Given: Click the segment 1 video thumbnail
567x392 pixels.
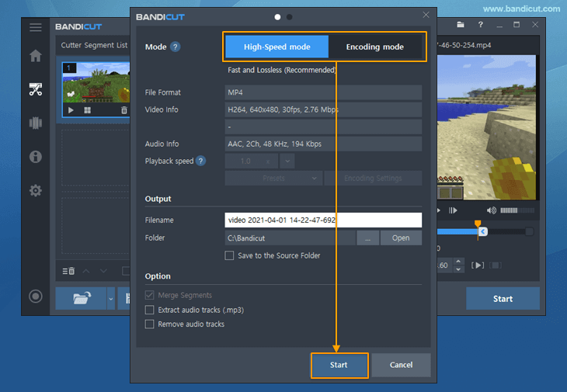Looking at the screenshot, I should click(x=96, y=82).
